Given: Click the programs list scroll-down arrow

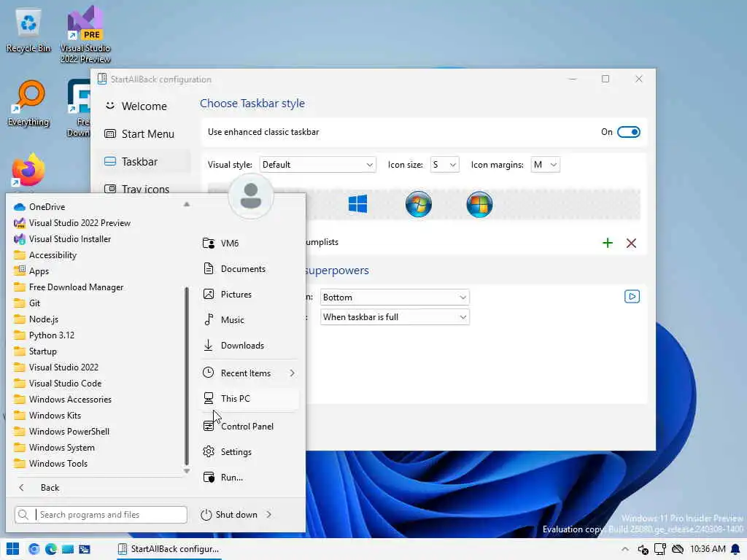Looking at the screenshot, I should pyautogui.click(x=187, y=471).
